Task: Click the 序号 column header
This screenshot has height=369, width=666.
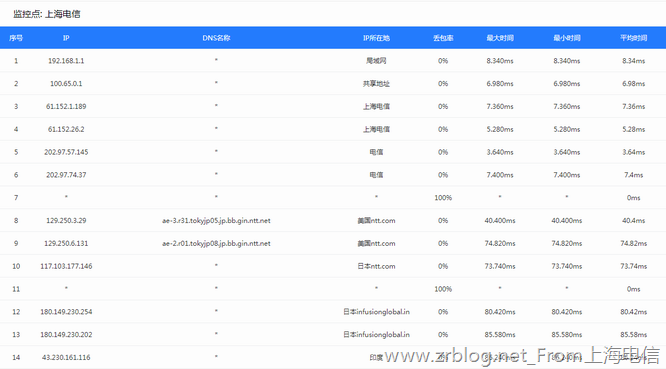Action: [16, 38]
